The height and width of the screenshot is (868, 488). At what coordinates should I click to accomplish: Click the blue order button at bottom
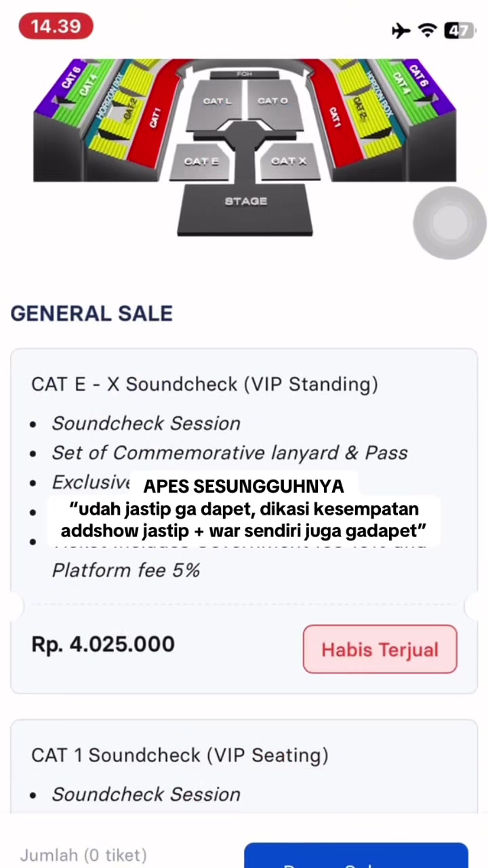tap(356, 856)
